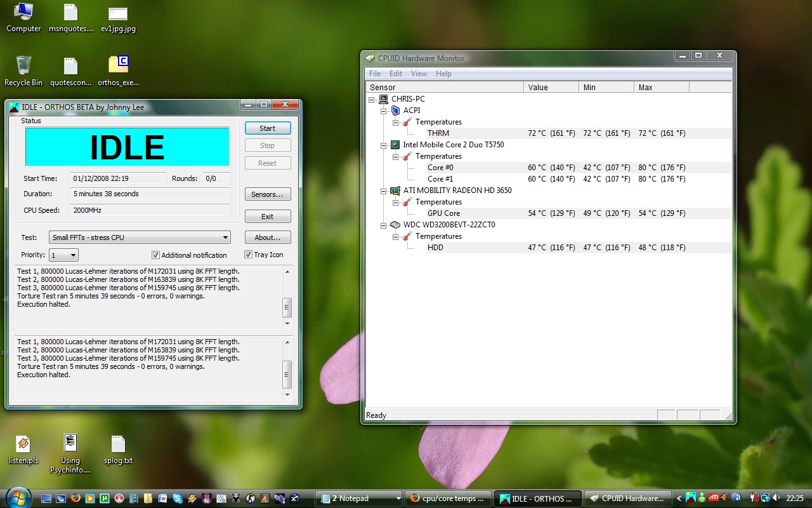Launch Firefox from Quick Launch bar
812x508 pixels.
click(75, 498)
